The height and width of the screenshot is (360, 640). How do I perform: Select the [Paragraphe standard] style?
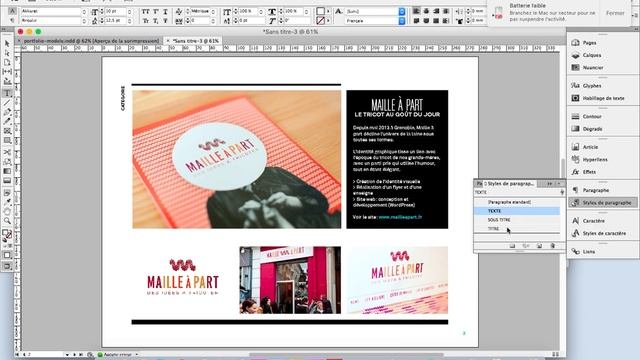coord(517,202)
